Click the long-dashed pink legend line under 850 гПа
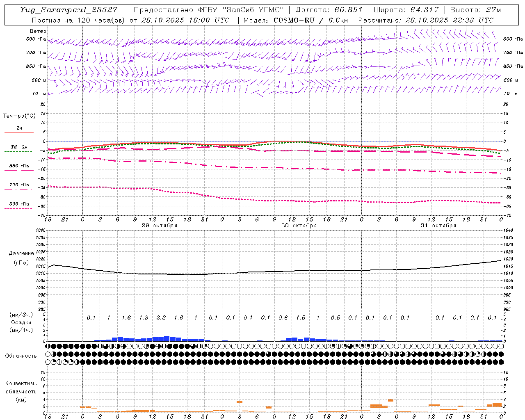525x420 pixels. (18, 171)
